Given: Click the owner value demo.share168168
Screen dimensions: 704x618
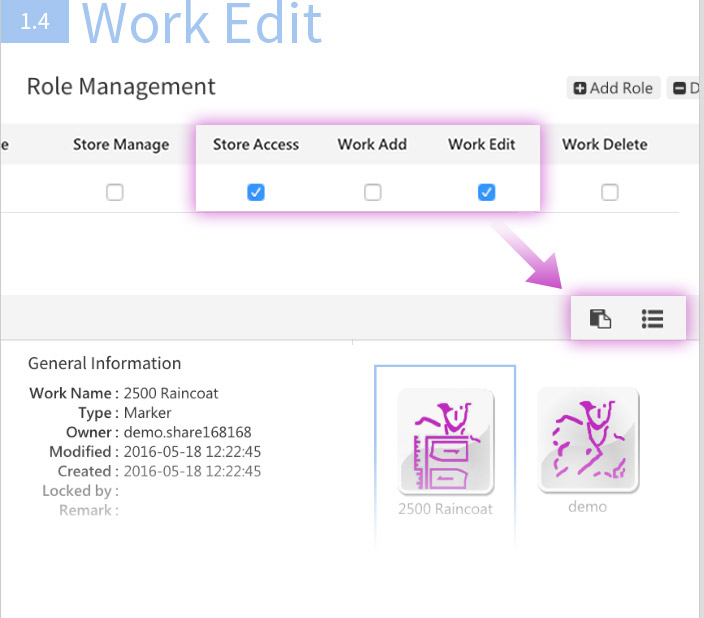Looking at the screenshot, I should [x=188, y=432].
